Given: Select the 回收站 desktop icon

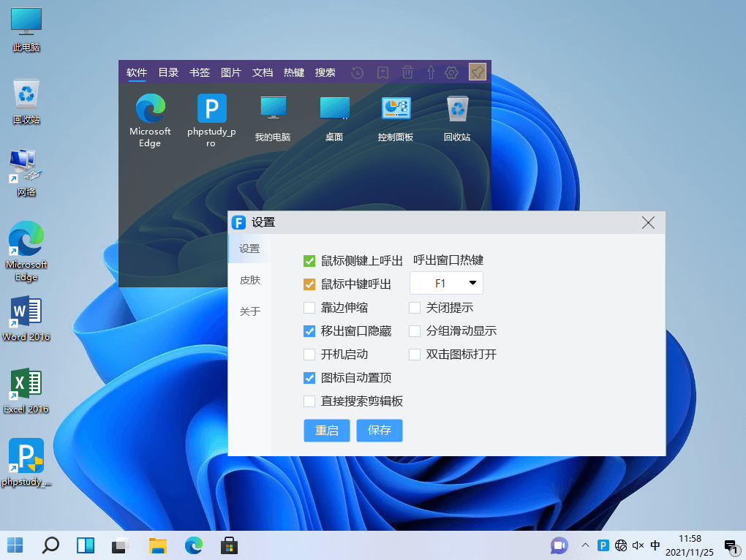Looking at the screenshot, I should tap(26, 102).
